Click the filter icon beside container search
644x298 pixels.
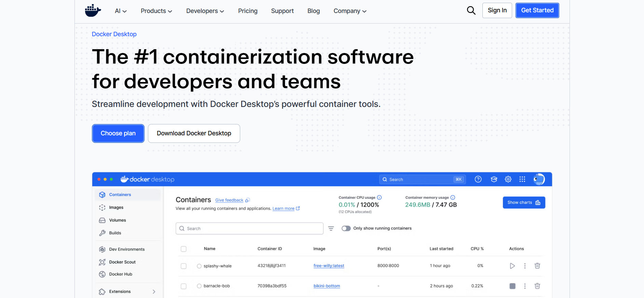pos(331,229)
